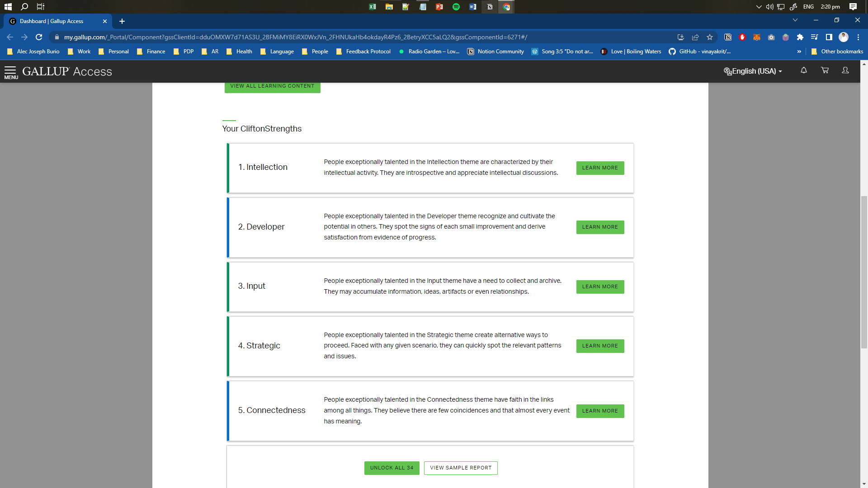Open the Notion Community bookmark
868x488 pixels.
[495, 52]
